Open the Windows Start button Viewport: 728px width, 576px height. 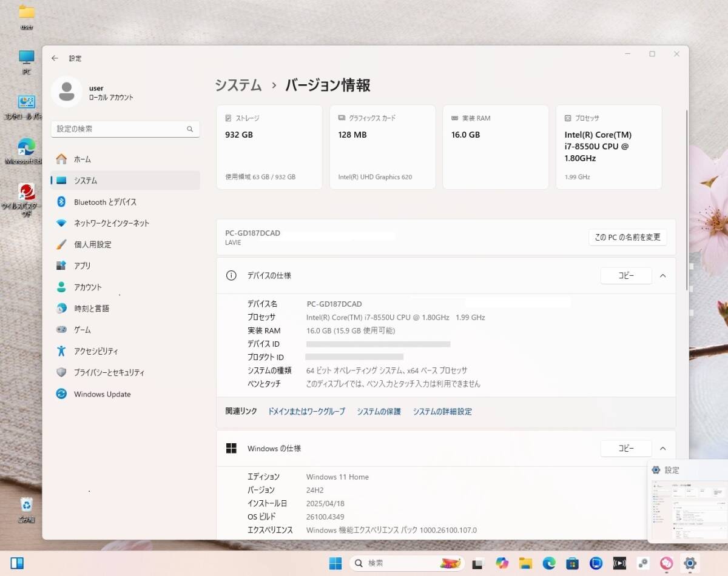(335, 563)
